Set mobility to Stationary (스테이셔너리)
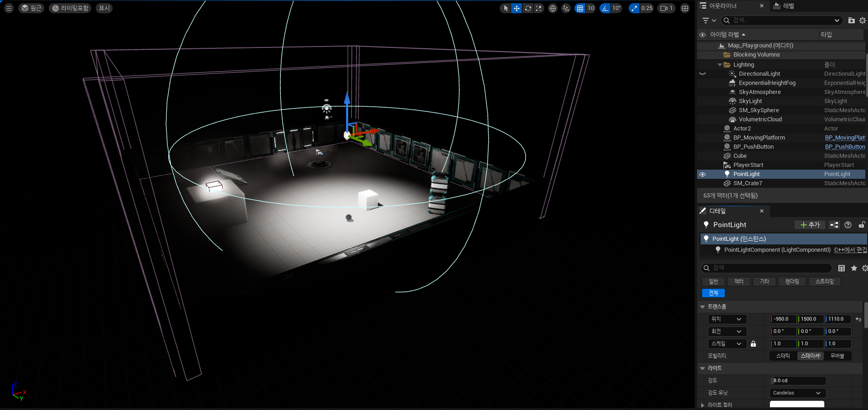 (x=810, y=356)
